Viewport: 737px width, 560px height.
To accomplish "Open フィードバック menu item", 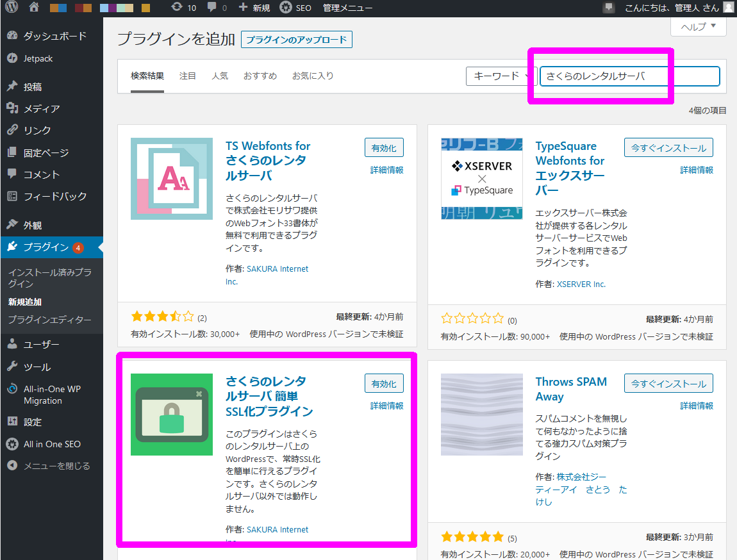I will click(52, 196).
